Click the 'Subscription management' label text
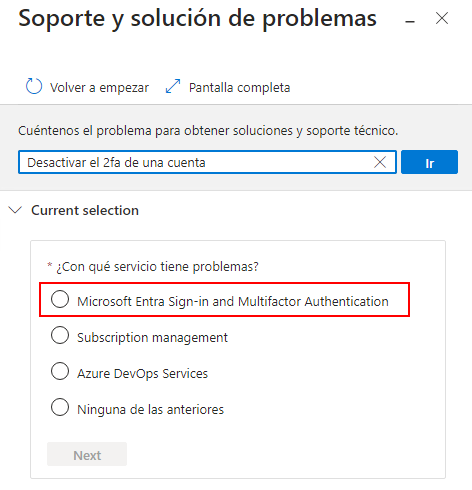This screenshot has width=472, height=490. click(x=152, y=338)
